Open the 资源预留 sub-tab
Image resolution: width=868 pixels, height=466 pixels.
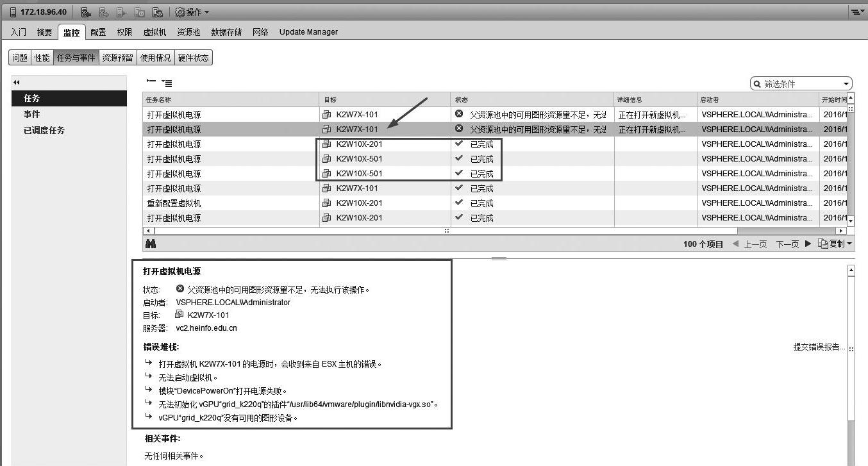(118, 58)
